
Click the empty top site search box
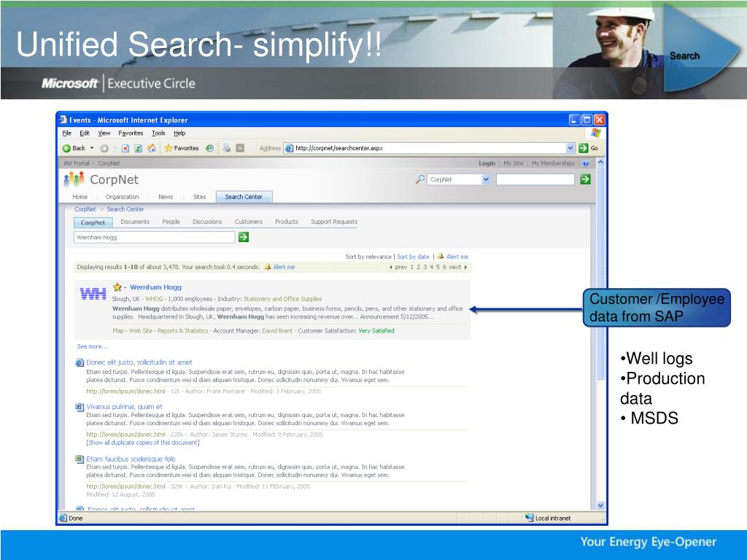coord(535,179)
